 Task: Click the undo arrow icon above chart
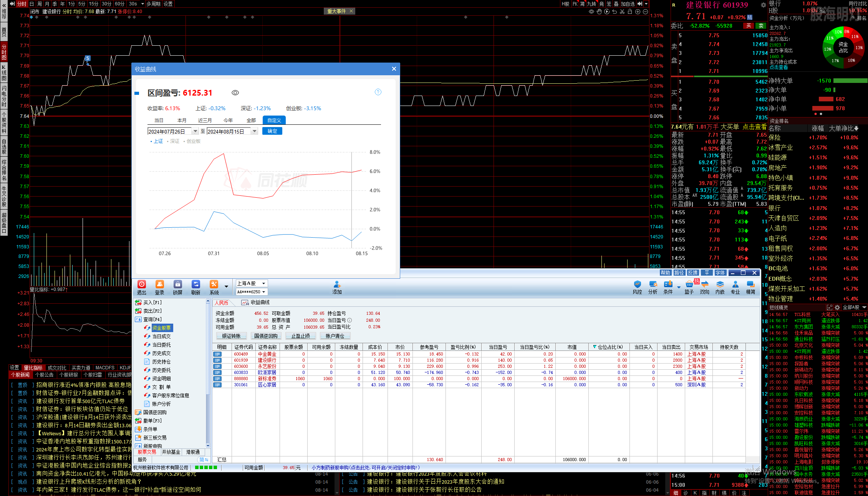click(x=615, y=12)
